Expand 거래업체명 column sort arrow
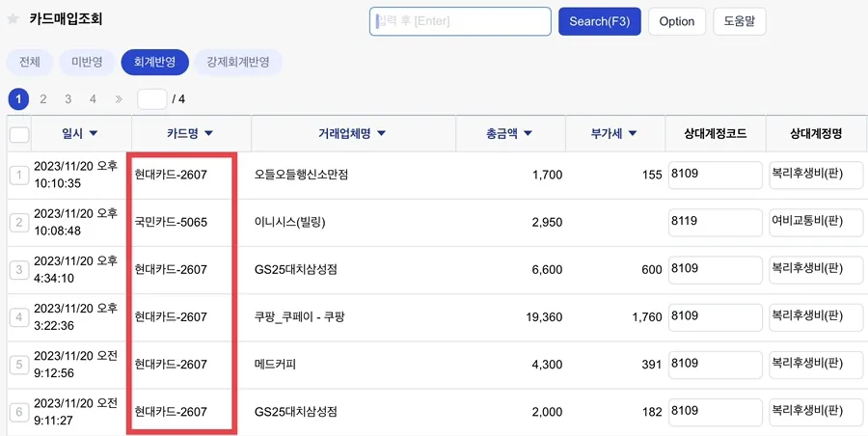 pos(381,133)
